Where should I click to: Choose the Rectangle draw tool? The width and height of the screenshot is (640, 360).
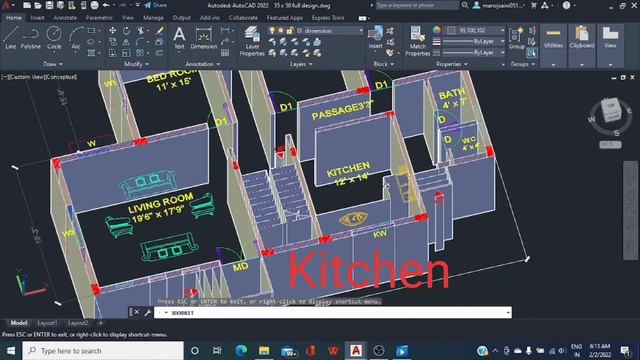point(91,31)
